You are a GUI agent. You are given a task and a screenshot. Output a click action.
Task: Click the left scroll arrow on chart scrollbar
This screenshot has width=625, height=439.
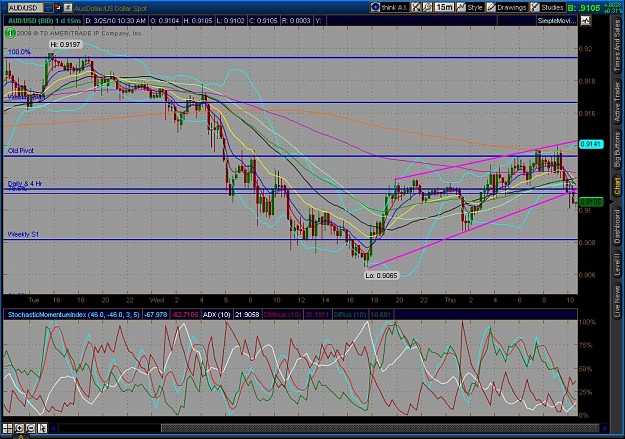coord(53,429)
